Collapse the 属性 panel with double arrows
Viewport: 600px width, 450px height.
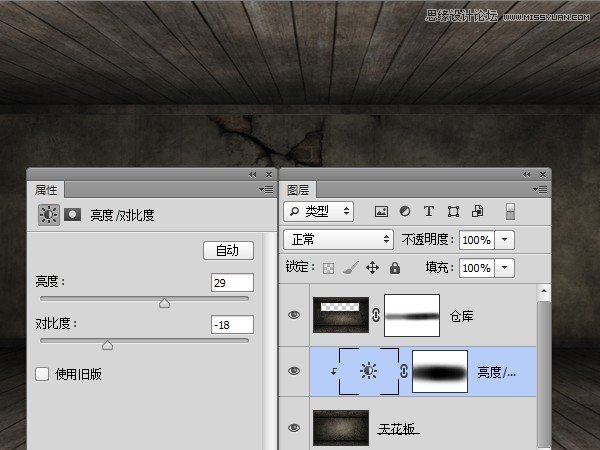point(253,174)
